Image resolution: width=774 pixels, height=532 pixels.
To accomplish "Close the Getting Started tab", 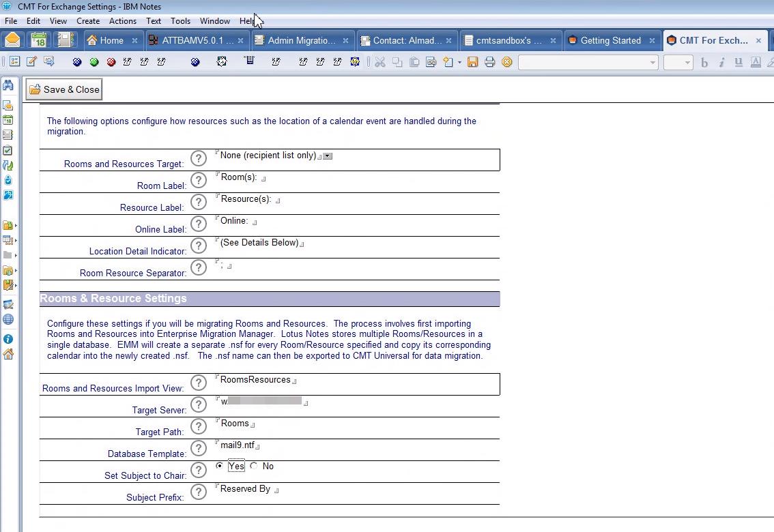I will (652, 40).
